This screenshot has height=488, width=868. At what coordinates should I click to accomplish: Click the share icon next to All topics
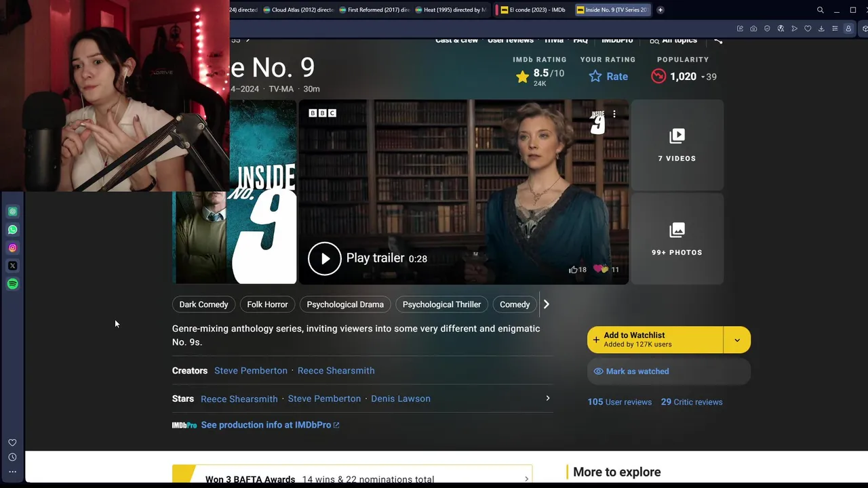click(x=718, y=41)
